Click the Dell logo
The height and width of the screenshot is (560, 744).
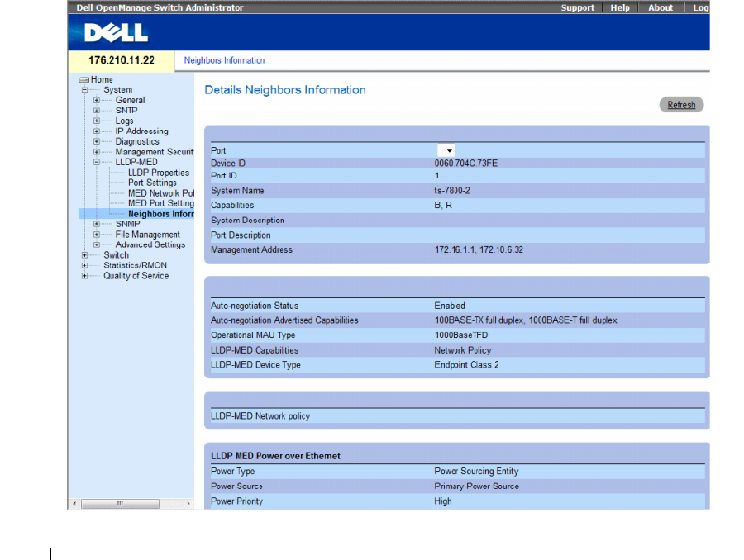click(x=116, y=33)
